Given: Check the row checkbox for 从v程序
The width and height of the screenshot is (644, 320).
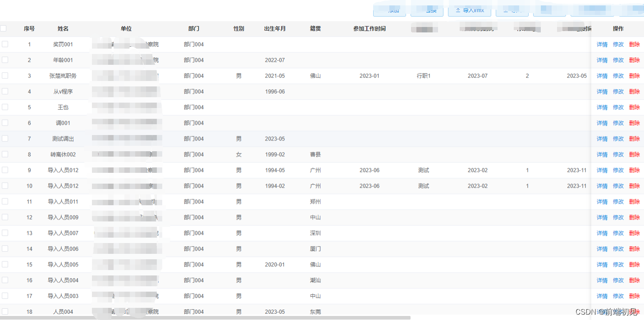Looking at the screenshot, I should click(x=5, y=91).
